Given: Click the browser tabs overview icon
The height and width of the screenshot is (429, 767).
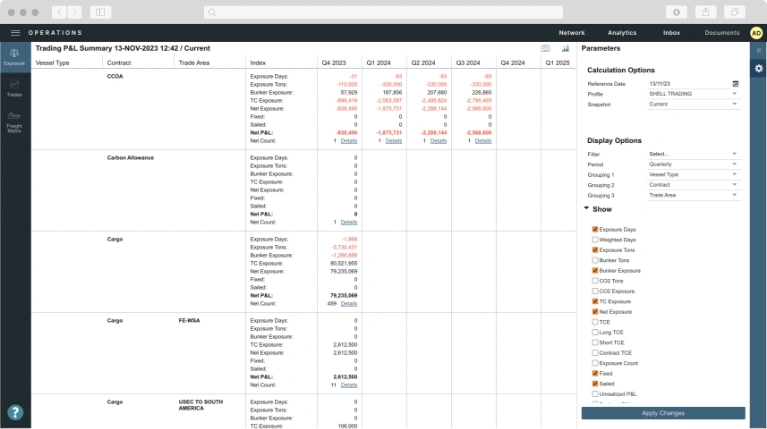Looking at the screenshot, I should (x=735, y=12).
